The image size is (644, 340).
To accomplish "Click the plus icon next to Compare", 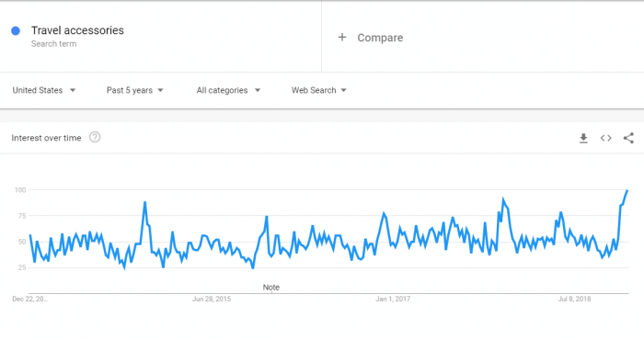I will (x=341, y=38).
